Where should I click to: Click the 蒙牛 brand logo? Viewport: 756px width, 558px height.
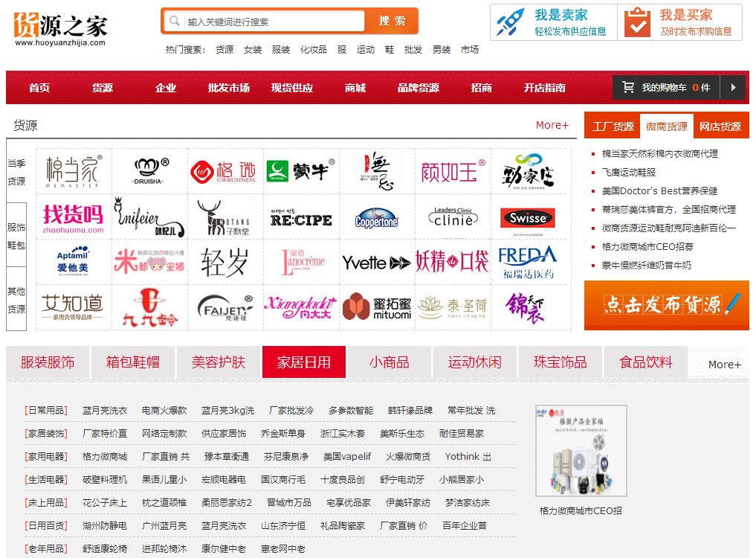coord(300,170)
